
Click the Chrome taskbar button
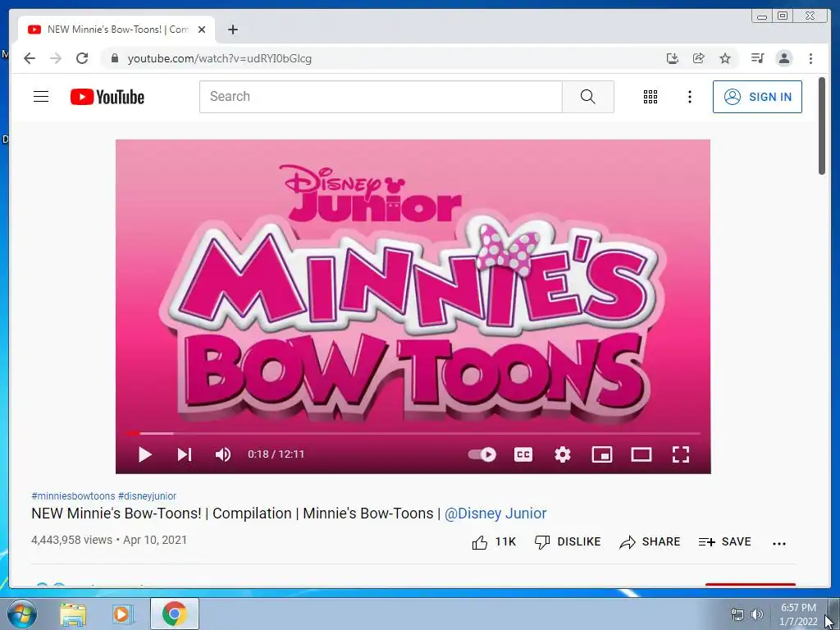tap(175, 614)
